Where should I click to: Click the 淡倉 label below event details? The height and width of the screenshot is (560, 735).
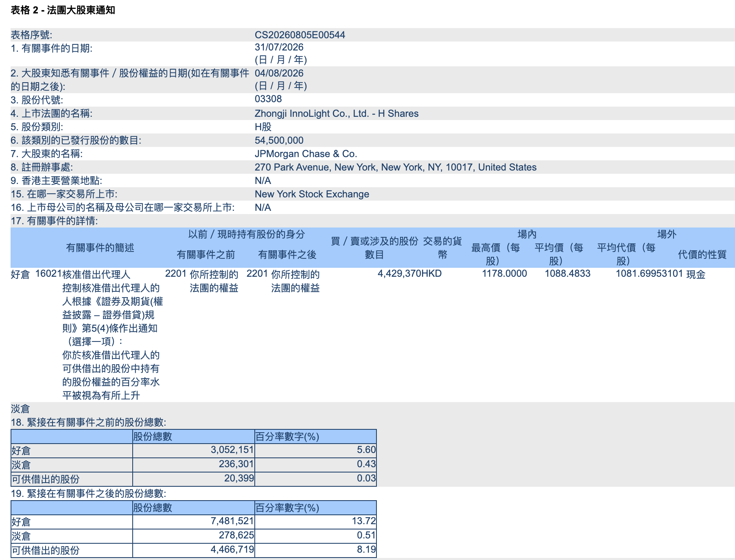[20, 409]
